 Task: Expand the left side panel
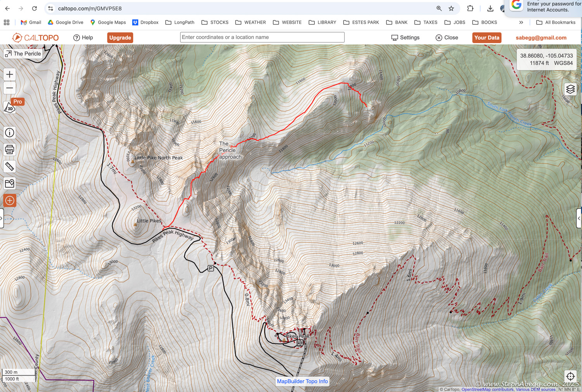(2, 219)
